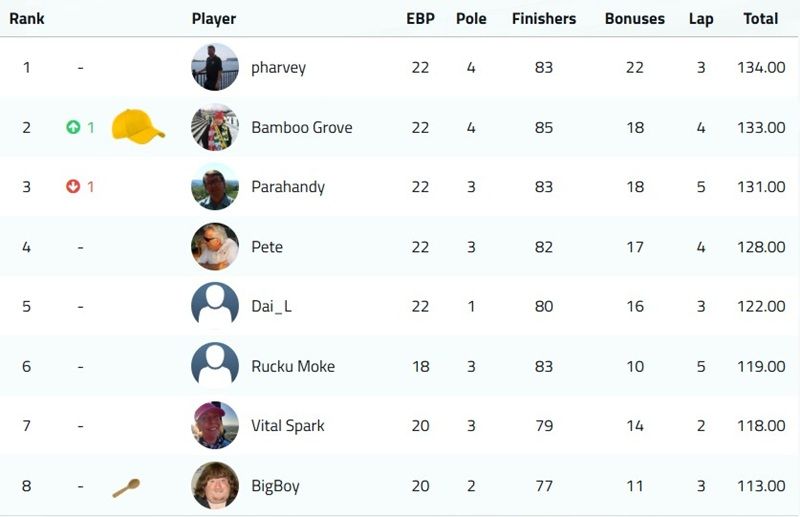The width and height of the screenshot is (800, 517).
Task: Click the EBP column header
Action: (420, 19)
